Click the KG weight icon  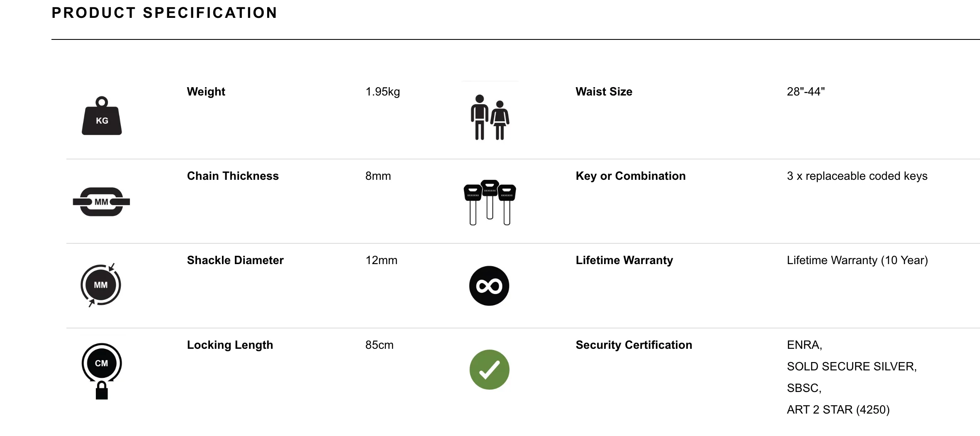(102, 116)
